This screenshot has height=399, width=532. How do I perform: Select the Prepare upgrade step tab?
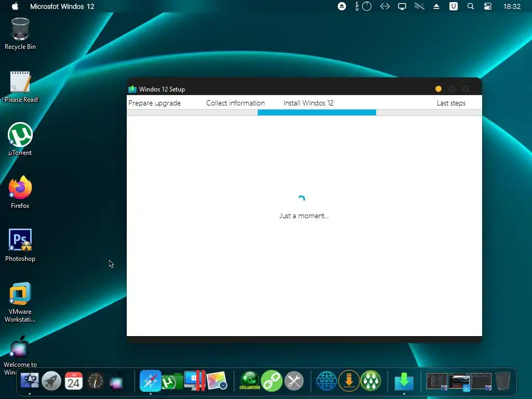click(154, 103)
